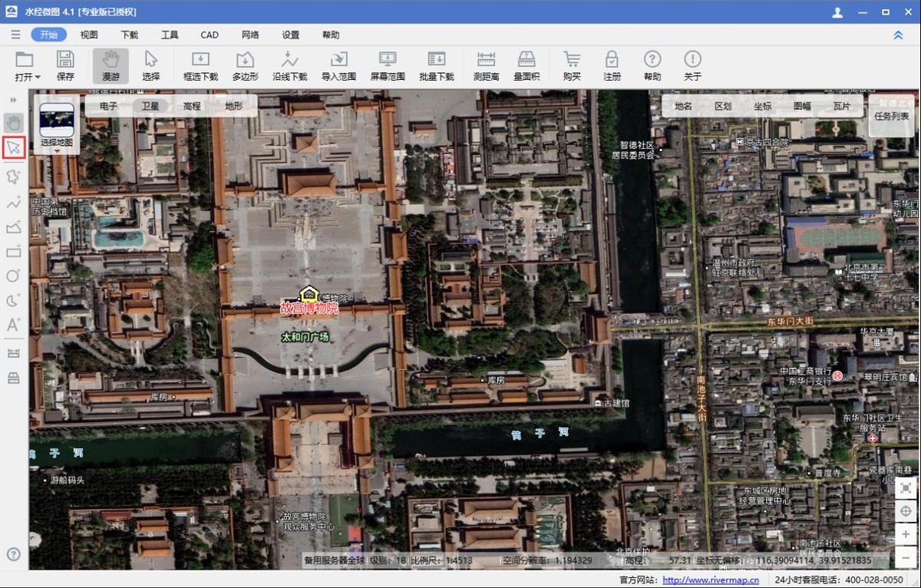This screenshot has height=588, width=921.
Task: Open the hamburger menu in menu bar
Action: (x=16, y=35)
